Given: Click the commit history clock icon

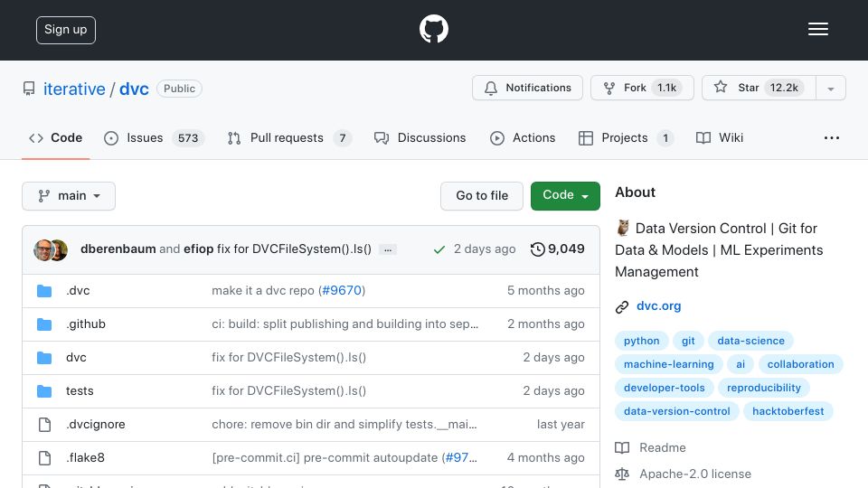Looking at the screenshot, I should pos(537,249).
